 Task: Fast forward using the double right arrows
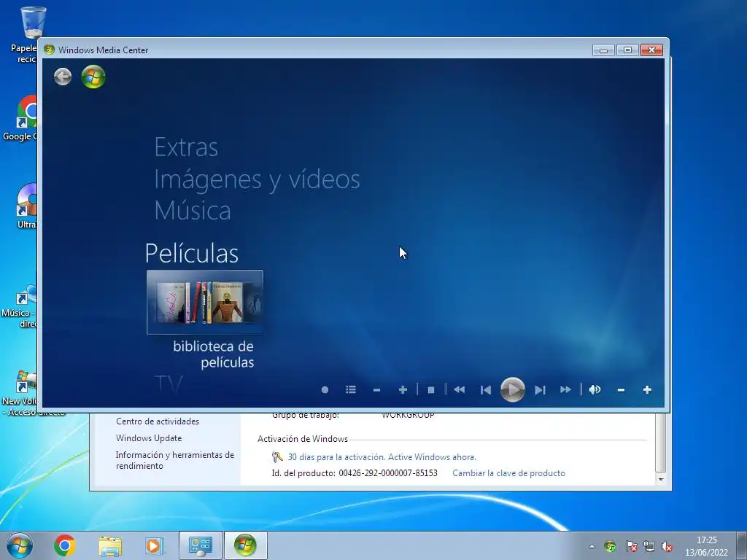(565, 390)
